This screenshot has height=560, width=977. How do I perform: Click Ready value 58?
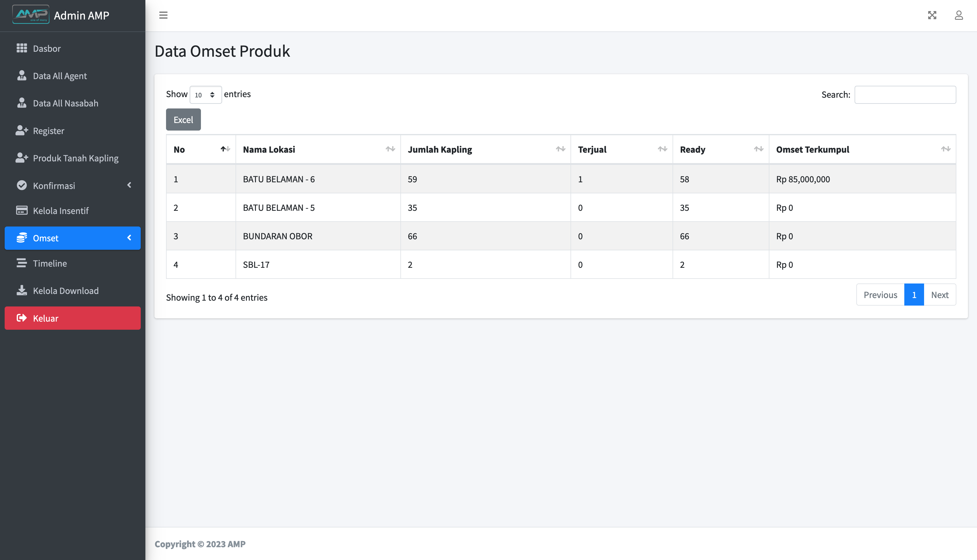click(684, 179)
